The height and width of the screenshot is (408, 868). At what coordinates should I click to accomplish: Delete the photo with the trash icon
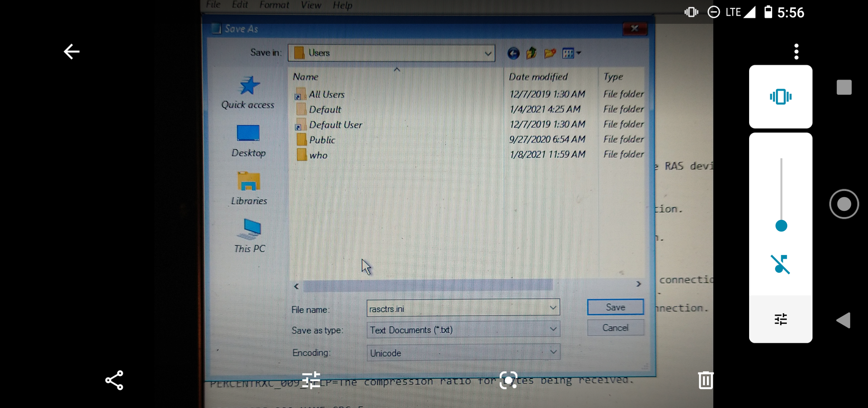[706, 380]
